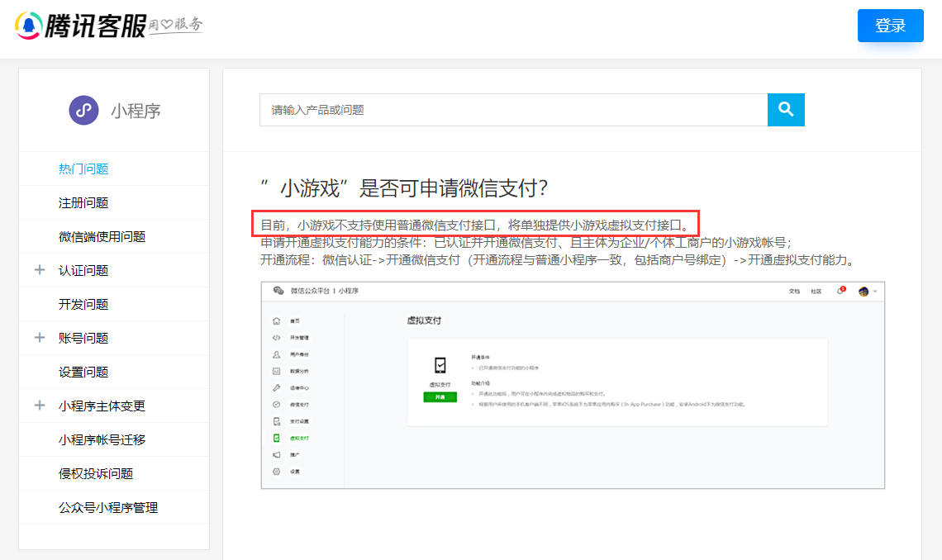
Task: Click the green 开通 button in the screenshot
Action: (x=440, y=397)
